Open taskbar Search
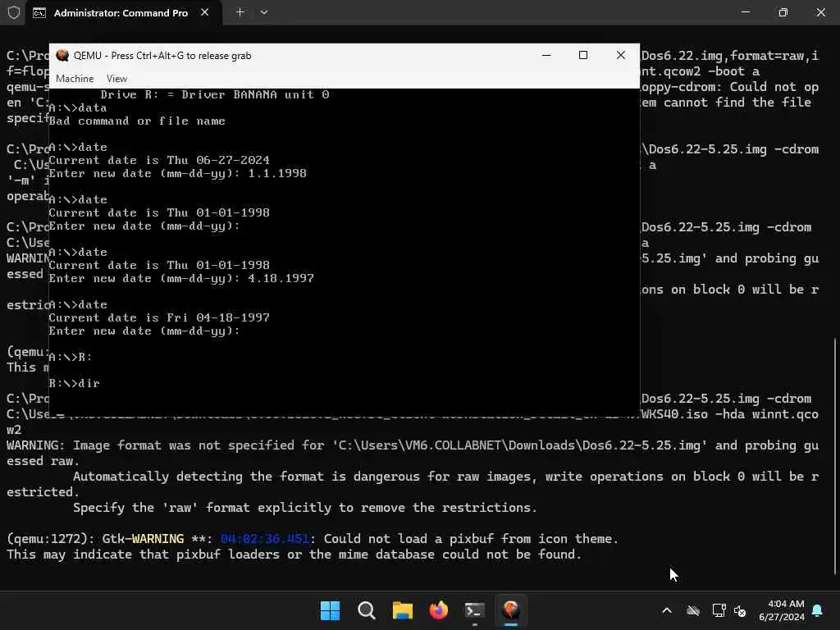The height and width of the screenshot is (630, 840). 367,610
